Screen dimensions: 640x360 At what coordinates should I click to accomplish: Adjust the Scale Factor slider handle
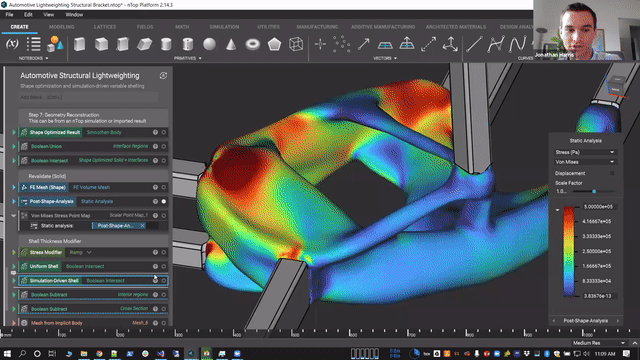[594, 191]
